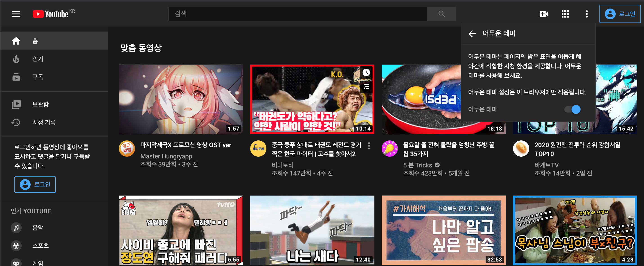
Task: Select 음악 under 인기 YOUTUBE
Action: click(x=54, y=228)
